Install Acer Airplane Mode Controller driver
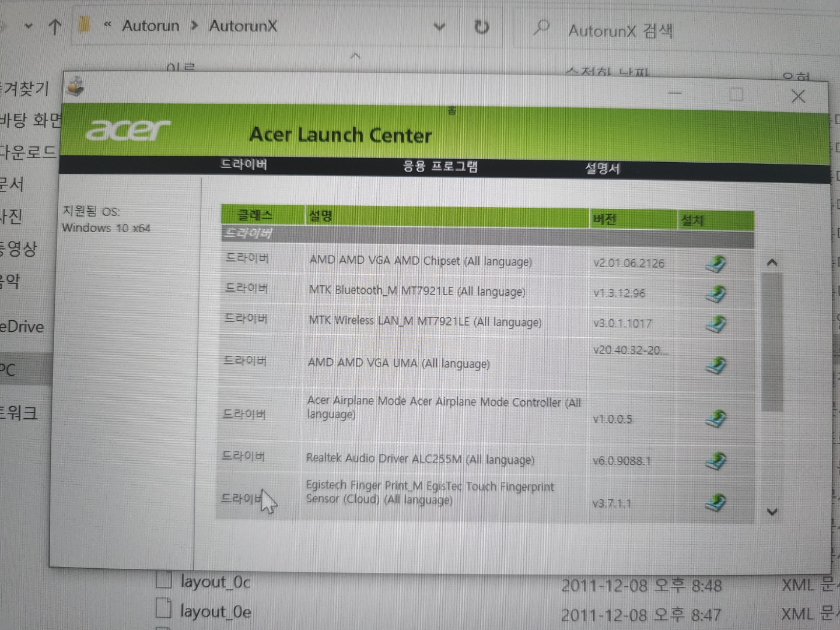Image resolution: width=840 pixels, height=630 pixels. point(716,418)
